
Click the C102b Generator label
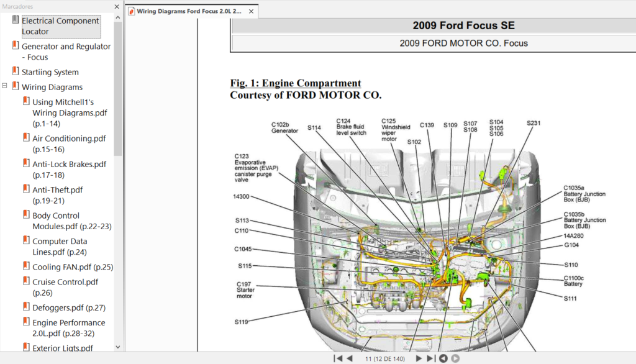pos(284,127)
